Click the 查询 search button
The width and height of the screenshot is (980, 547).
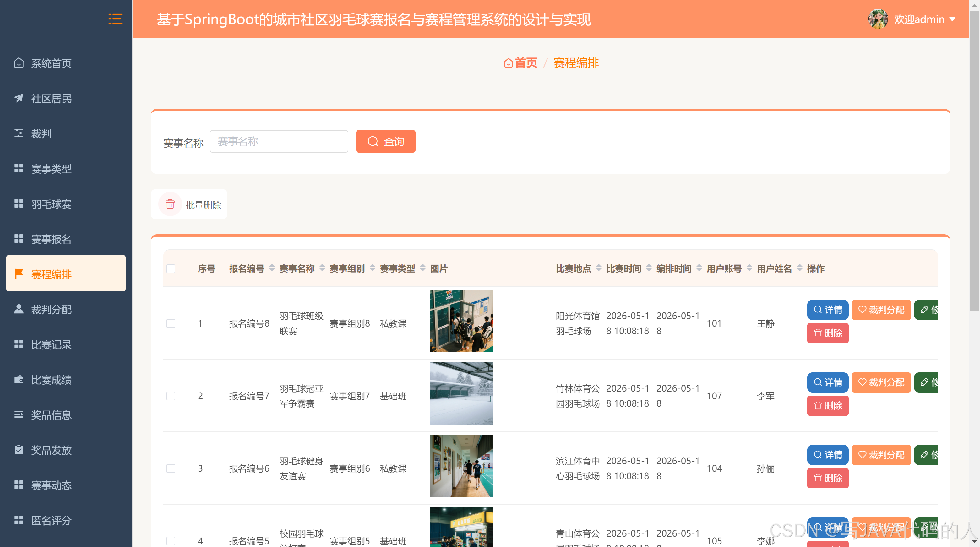coord(385,142)
